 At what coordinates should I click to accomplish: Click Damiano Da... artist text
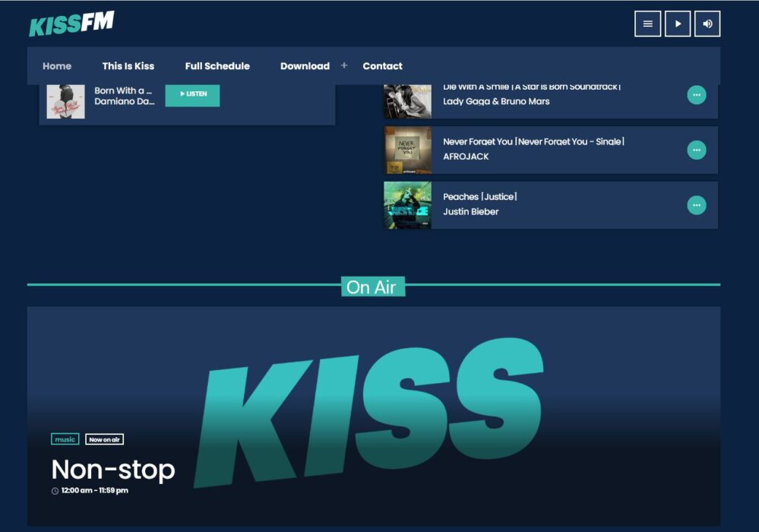pos(125,101)
